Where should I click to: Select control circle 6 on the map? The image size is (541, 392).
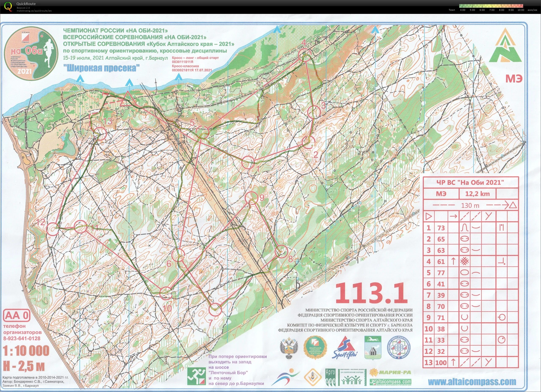coord(178,255)
